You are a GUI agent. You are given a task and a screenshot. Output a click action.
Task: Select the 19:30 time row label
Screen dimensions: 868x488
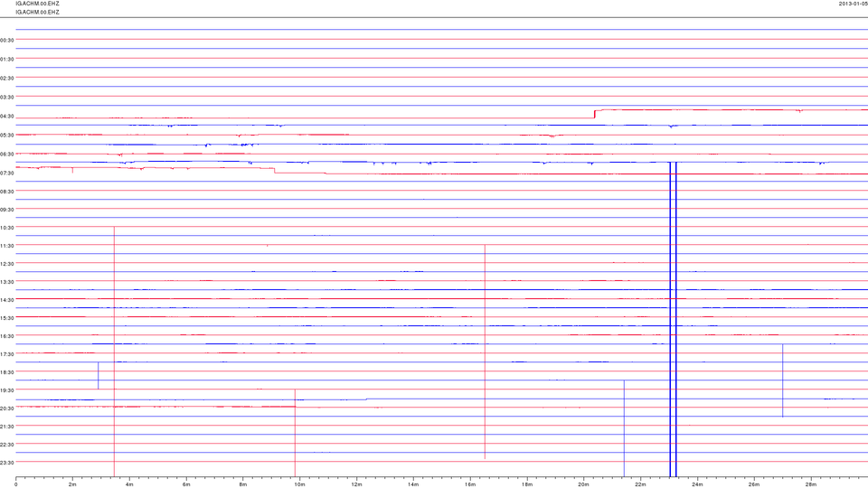7,390
